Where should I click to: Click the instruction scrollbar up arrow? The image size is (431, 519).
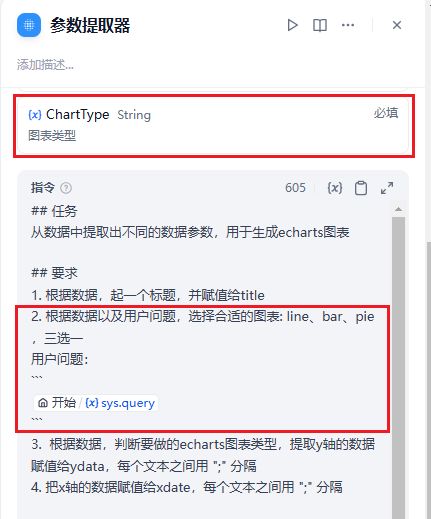coord(398,209)
